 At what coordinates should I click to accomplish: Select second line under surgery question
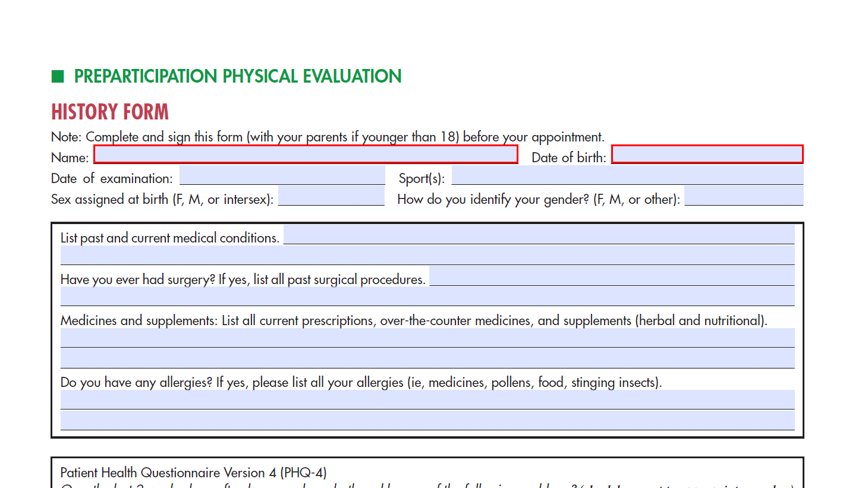[x=427, y=297]
